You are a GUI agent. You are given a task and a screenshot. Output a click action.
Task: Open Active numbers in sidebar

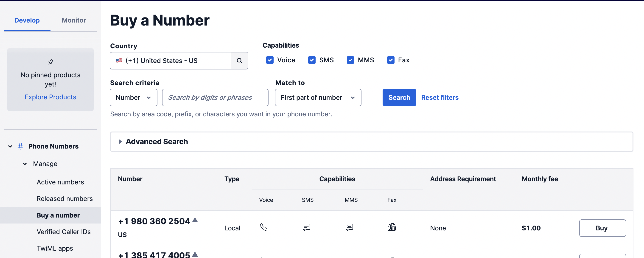(x=60, y=182)
